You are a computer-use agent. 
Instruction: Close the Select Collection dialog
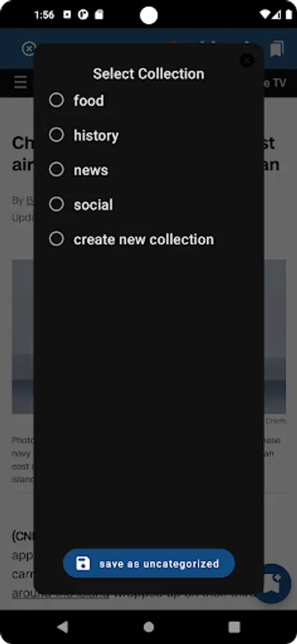(x=247, y=61)
